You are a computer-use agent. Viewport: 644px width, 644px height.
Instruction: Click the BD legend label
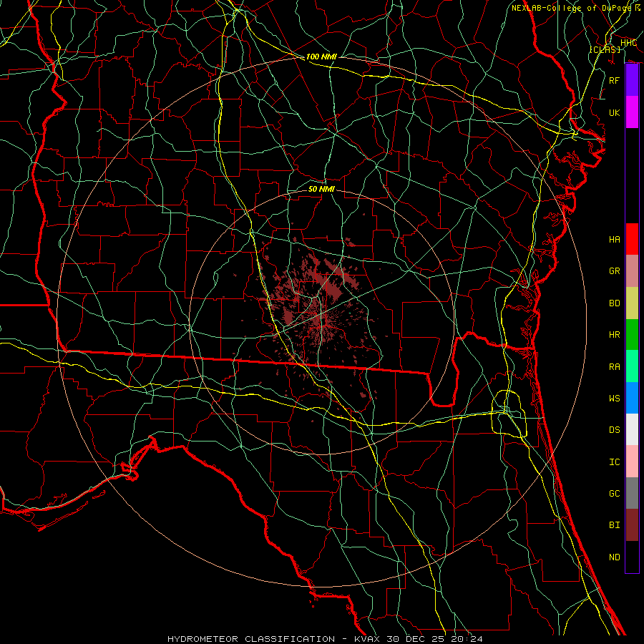click(614, 303)
